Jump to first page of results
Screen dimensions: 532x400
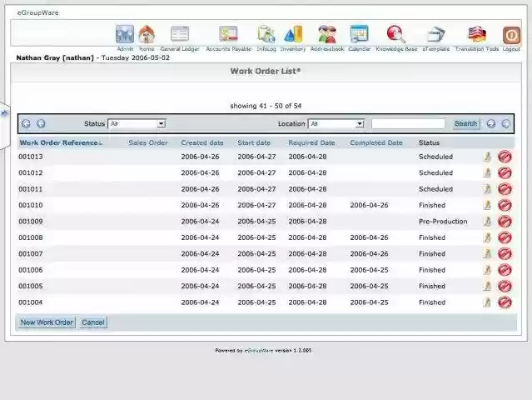[26, 123]
